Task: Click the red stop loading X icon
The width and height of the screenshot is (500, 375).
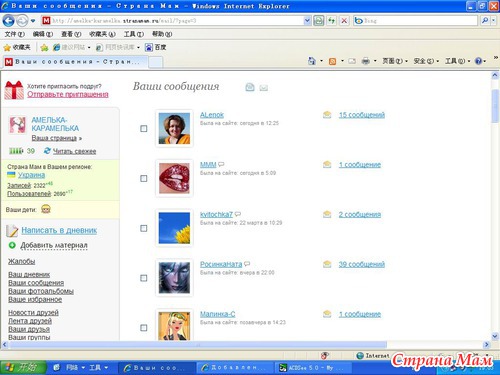Action: [344, 21]
